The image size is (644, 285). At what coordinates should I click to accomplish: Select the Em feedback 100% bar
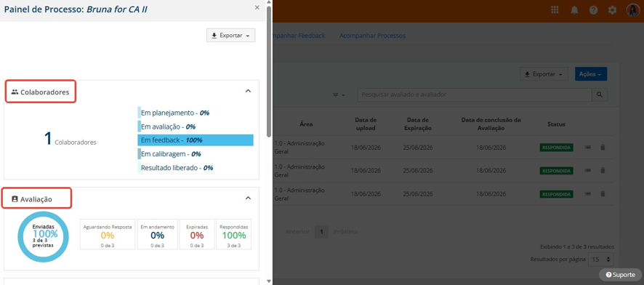coord(196,140)
